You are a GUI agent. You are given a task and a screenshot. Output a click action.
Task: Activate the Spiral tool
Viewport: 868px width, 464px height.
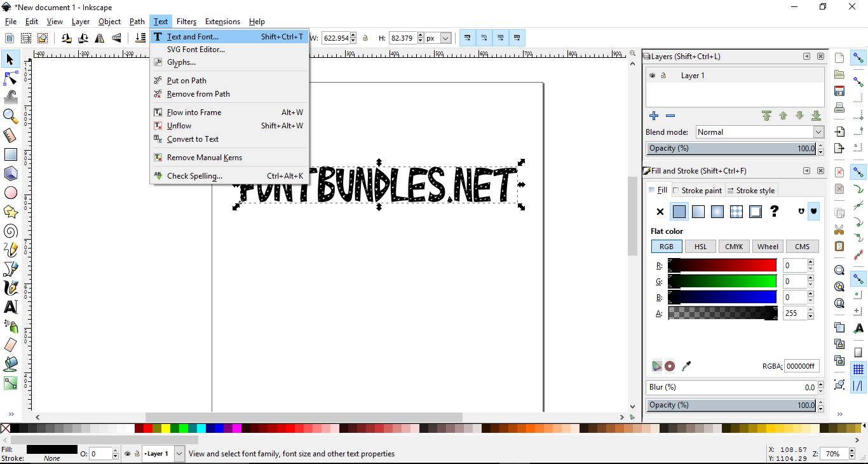[x=10, y=231]
